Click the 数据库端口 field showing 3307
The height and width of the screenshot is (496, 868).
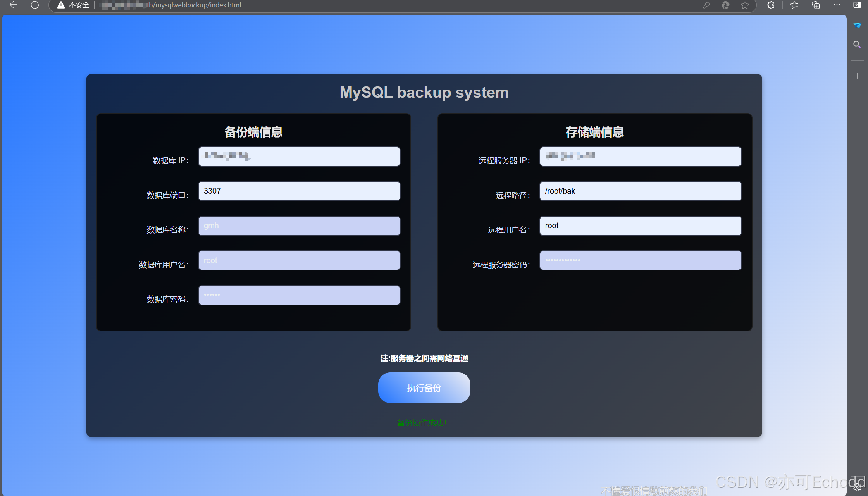click(299, 191)
